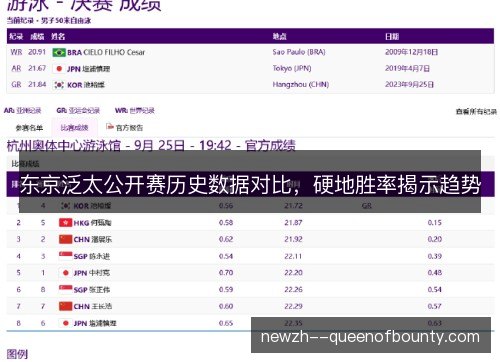This screenshot has height=362, width=500.
Task: Open the SGP athlete name in the rank 4 row
Action: (92, 256)
